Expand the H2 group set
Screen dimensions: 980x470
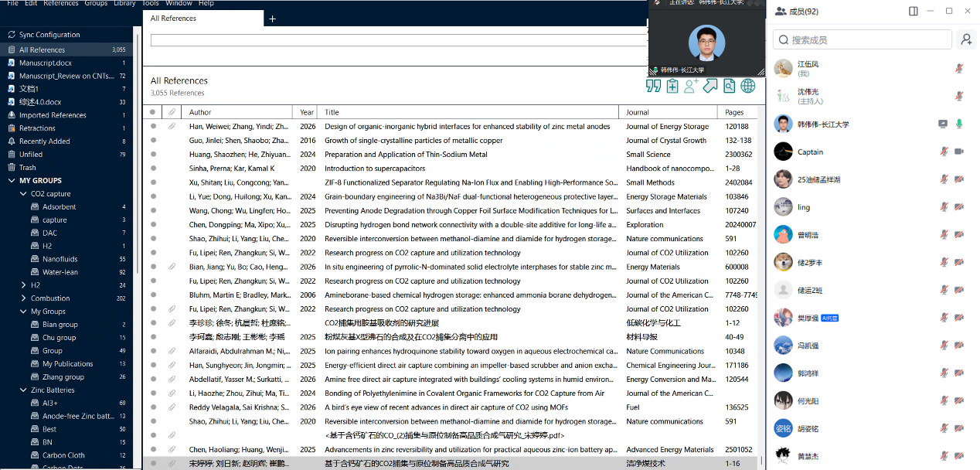coord(23,285)
